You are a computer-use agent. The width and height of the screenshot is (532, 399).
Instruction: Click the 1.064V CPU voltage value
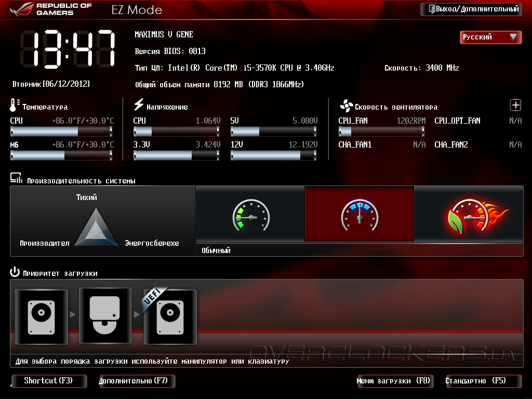pos(208,121)
